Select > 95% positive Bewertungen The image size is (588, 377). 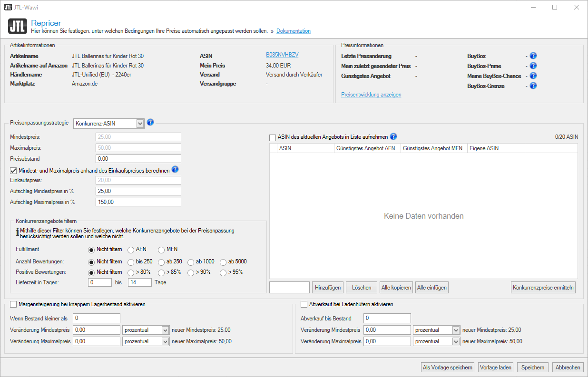pos(223,272)
